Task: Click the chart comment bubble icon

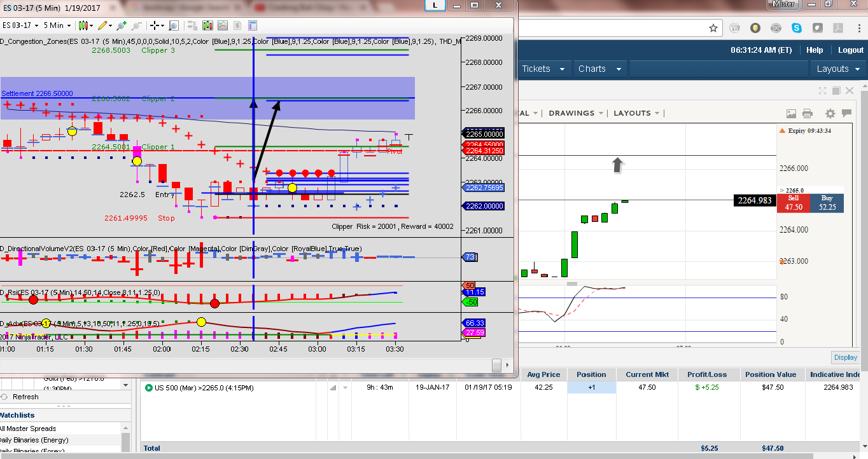Action: (x=848, y=114)
